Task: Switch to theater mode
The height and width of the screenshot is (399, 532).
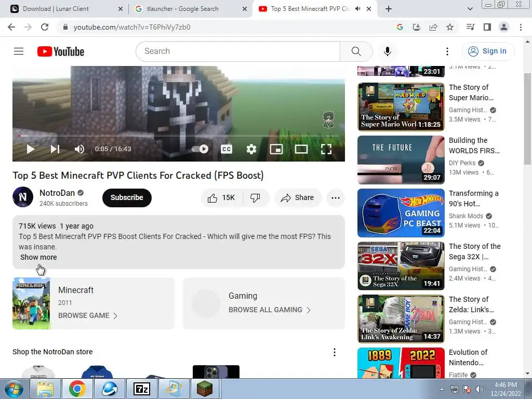Action: (x=301, y=149)
